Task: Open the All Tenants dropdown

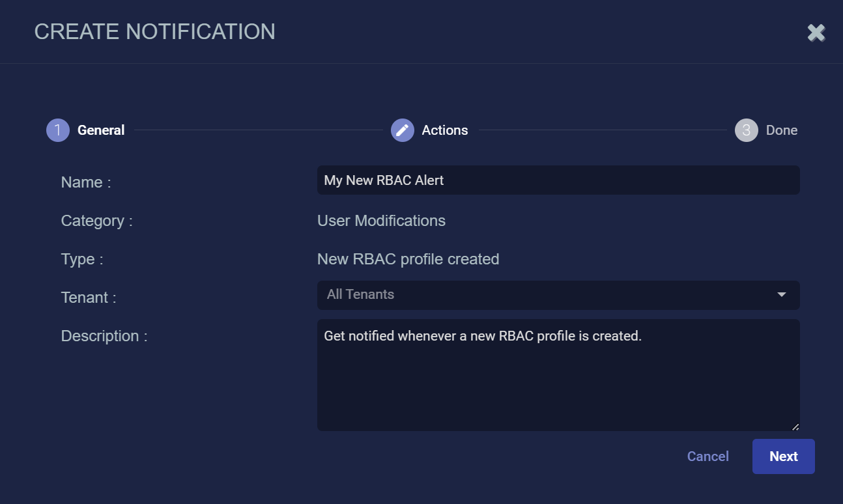Action: (x=547, y=295)
